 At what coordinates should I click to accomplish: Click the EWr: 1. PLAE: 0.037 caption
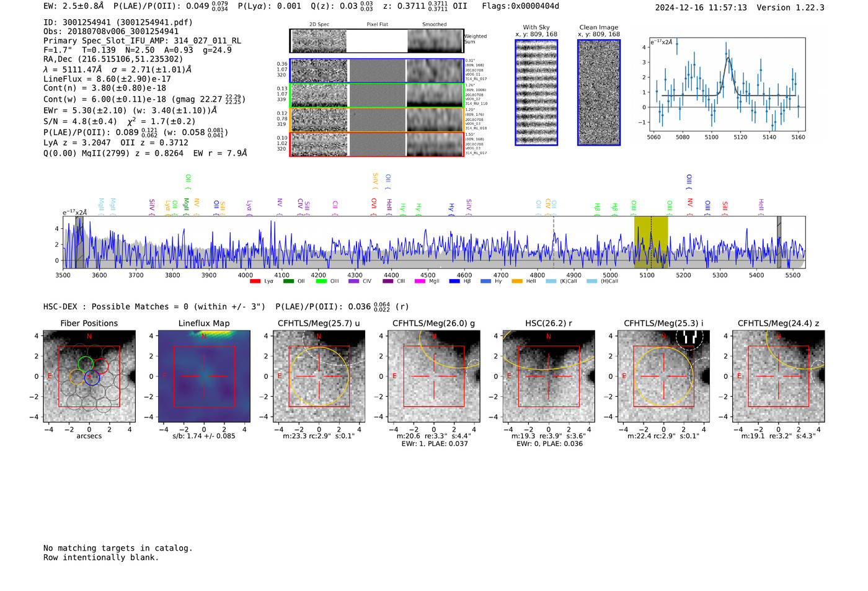tap(434, 444)
